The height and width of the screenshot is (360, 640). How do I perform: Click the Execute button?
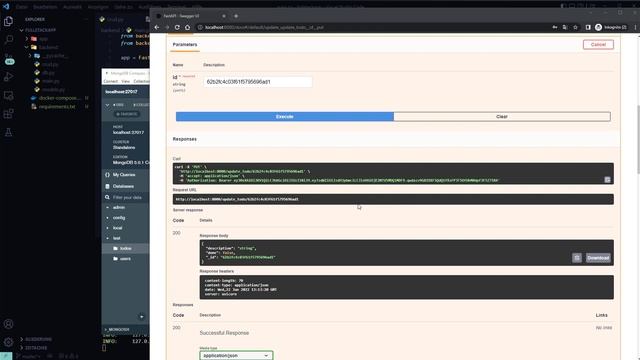pos(285,116)
